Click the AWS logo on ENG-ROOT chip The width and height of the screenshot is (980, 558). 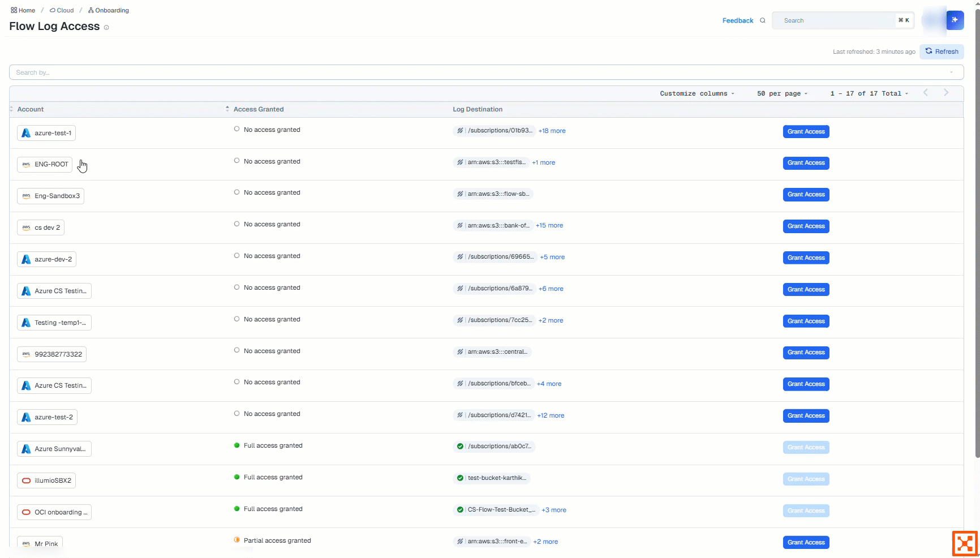(26, 164)
